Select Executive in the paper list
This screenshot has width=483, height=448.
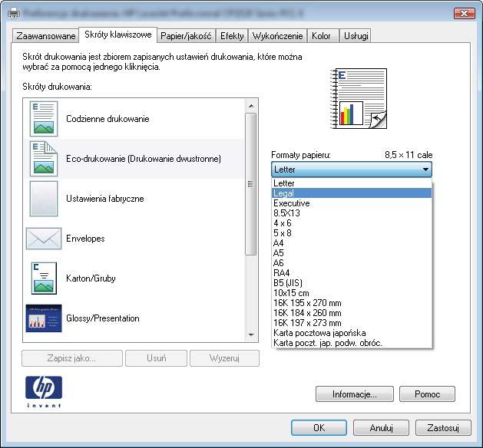coord(352,203)
